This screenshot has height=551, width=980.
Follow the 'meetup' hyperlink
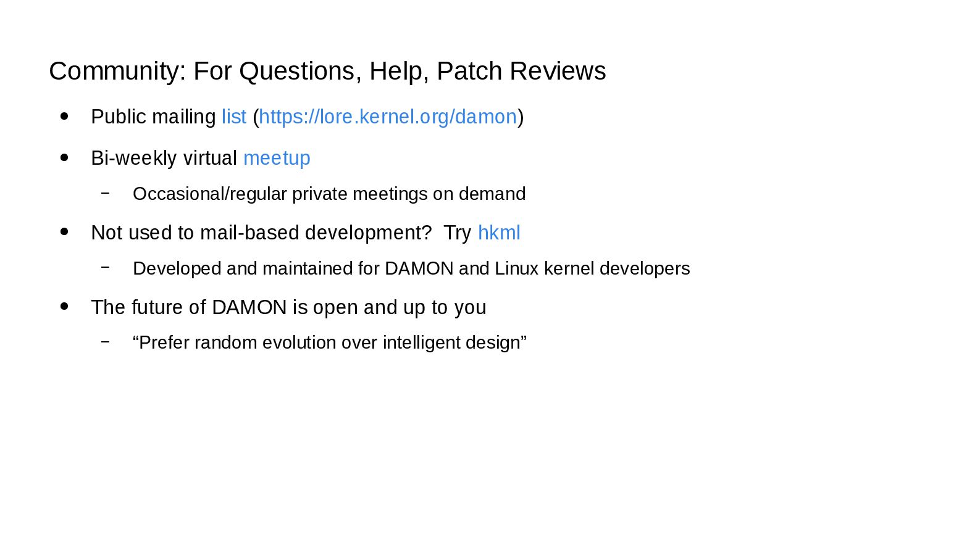pyautogui.click(x=277, y=159)
